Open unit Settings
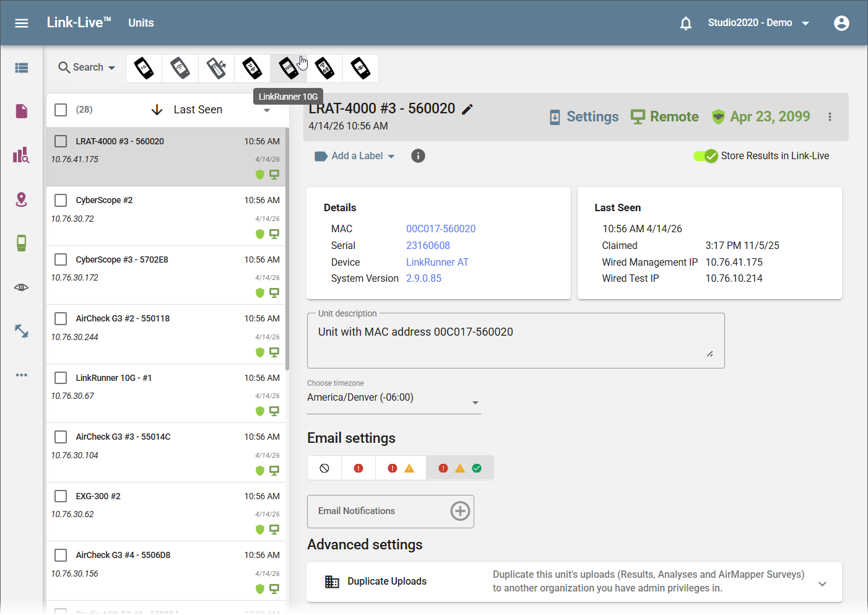Screen dimensions: 868x615 tap(584, 117)
